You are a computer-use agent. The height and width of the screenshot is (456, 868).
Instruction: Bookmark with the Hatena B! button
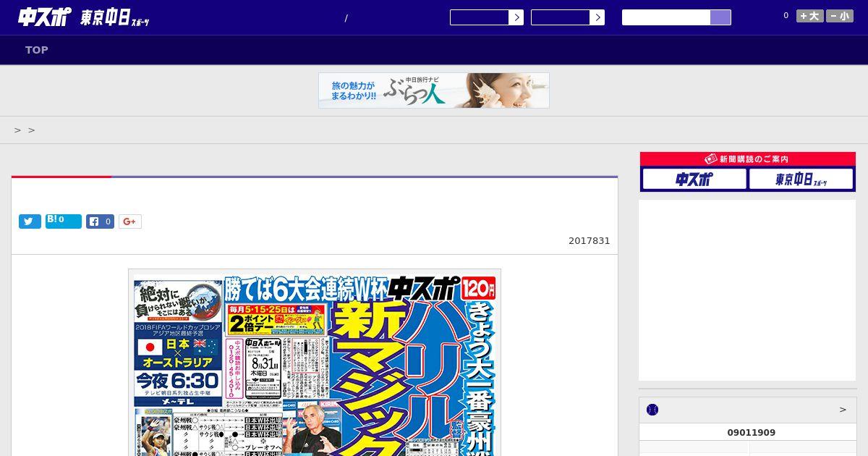click(64, 221)
